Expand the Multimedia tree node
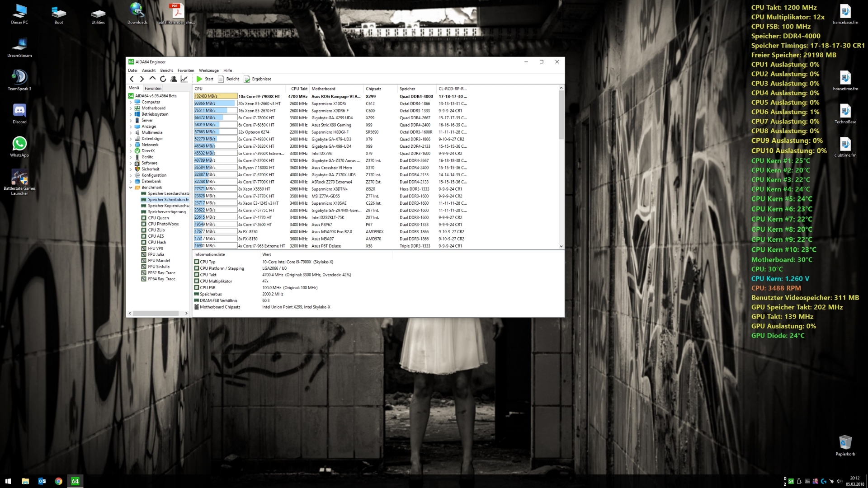 click(131, 133)
